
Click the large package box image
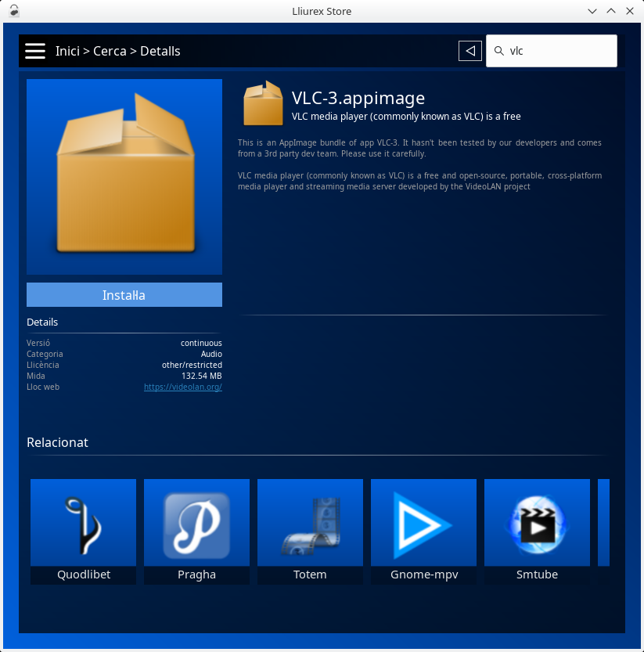(124, 177)
